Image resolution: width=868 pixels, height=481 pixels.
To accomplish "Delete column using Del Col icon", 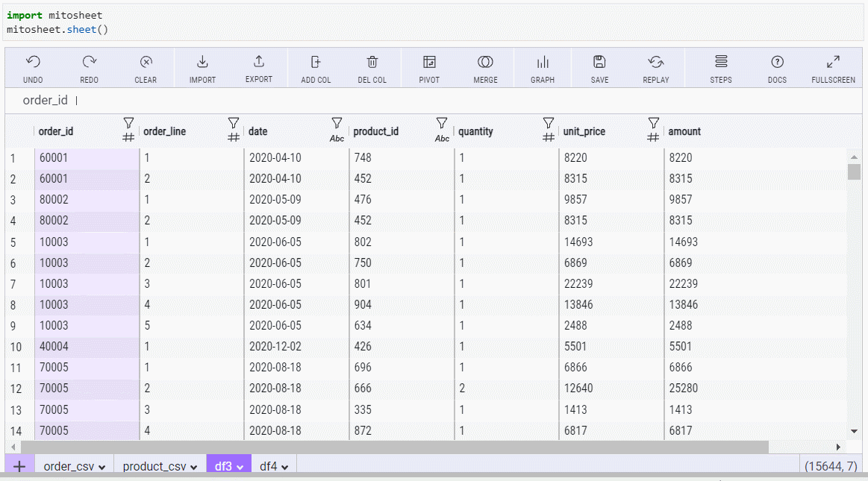I will click(372, 63).
